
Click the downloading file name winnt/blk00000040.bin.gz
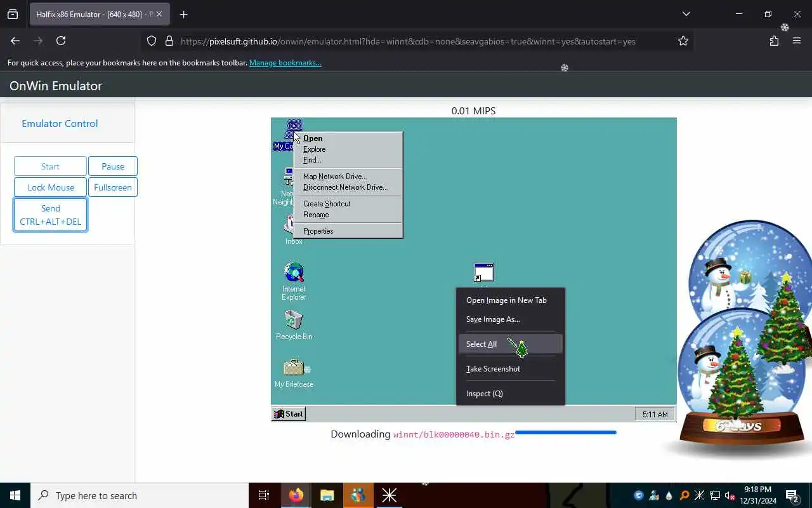click(x=454, y=435)
